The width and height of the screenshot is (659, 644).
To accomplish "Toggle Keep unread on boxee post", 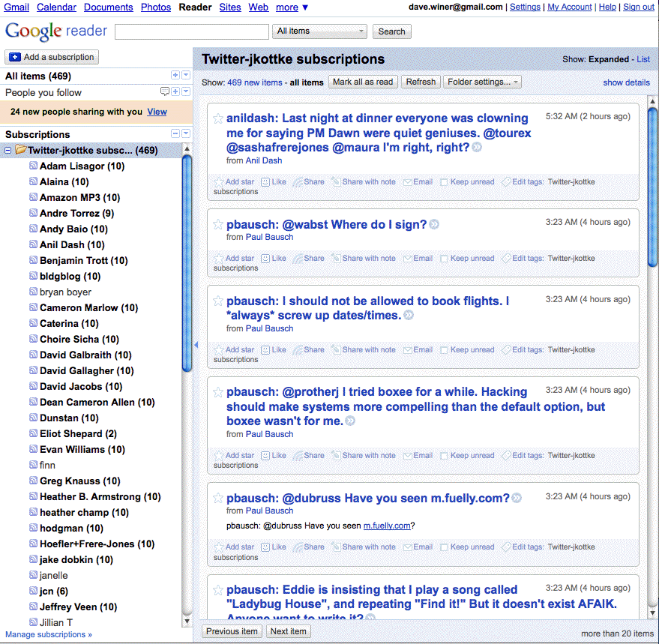I will [444, 456].
